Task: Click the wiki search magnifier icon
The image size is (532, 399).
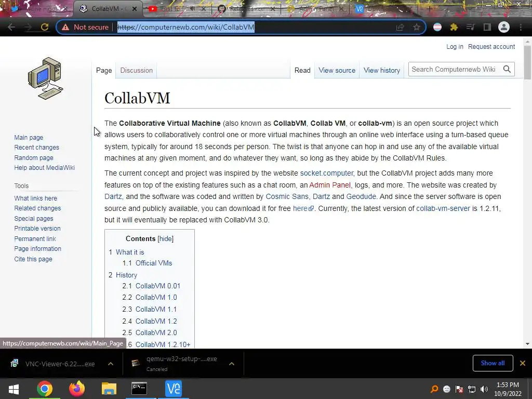Action: tap(507, 69)
